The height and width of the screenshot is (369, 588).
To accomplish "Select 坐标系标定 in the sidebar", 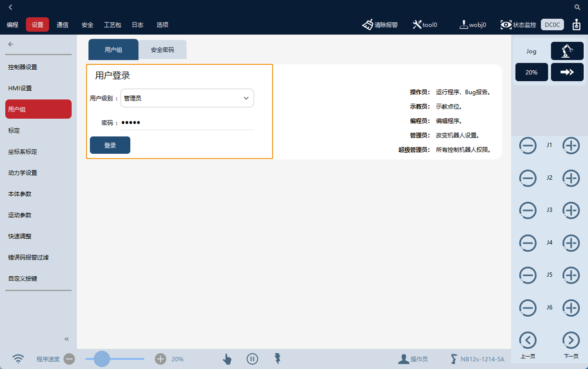I will tap(38, 152).
